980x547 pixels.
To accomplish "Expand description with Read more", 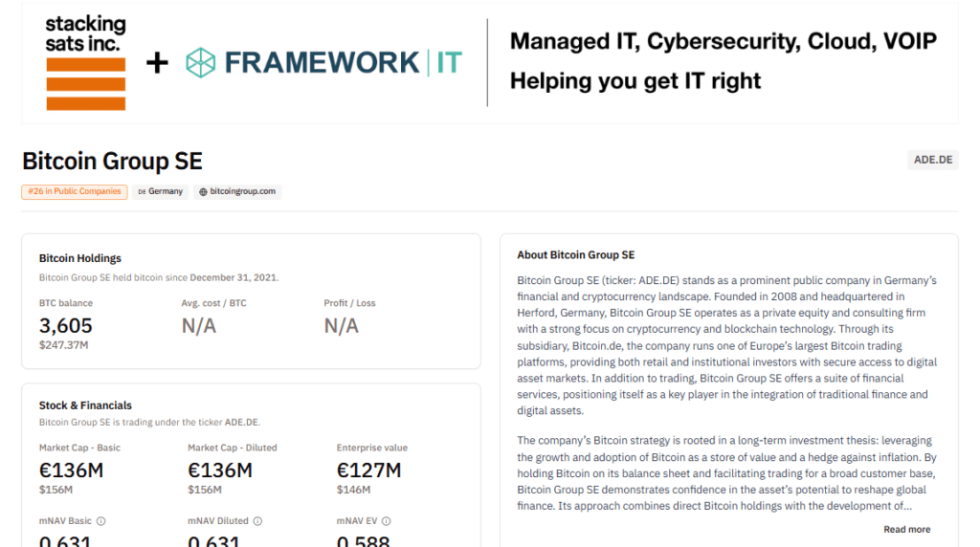I will click(x=906, y=529).
